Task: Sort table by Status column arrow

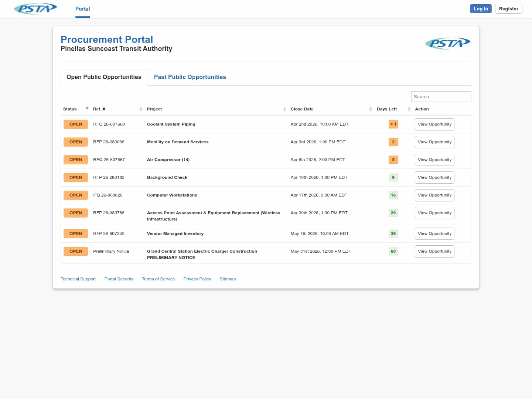Action: [87, 108]
